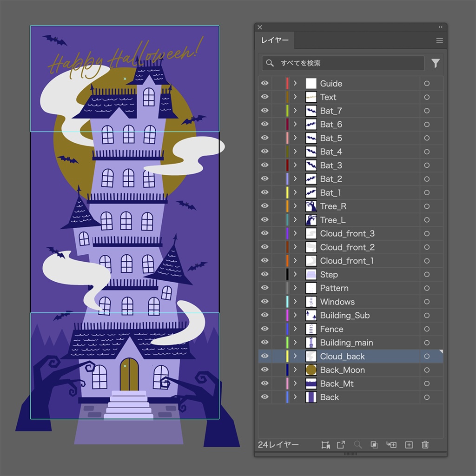This screenshot has height=476, width=476.
Task: Click target circle of Guide layer
Action: pos(427,84)
